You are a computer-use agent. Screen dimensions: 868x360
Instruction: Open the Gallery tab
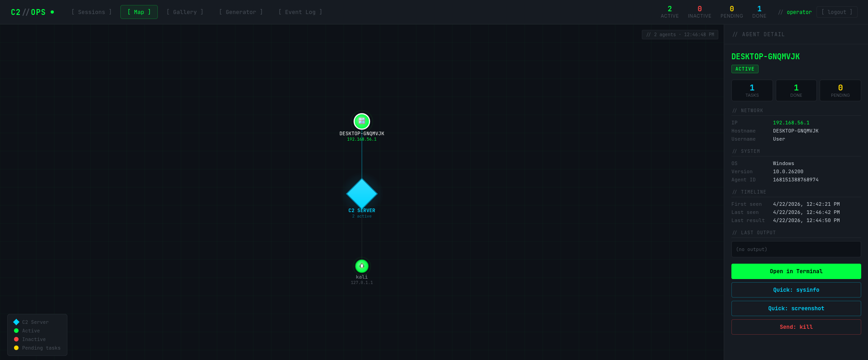pyautogui.click(x=185, y=12)
